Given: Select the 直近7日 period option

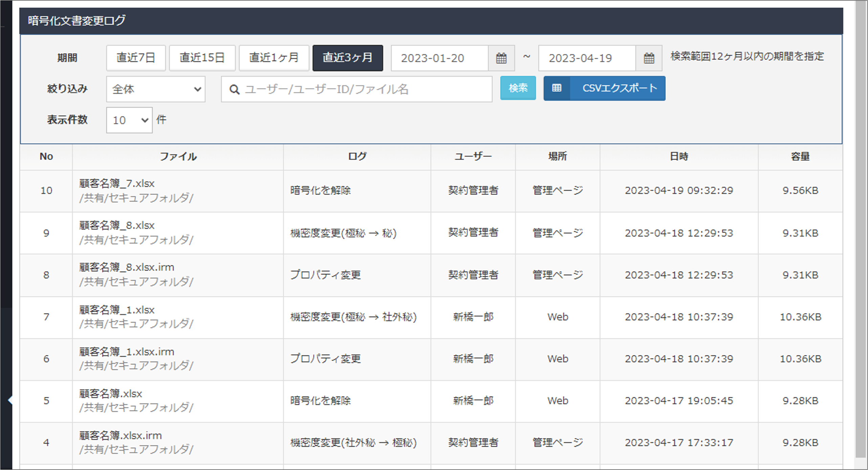Looking at the screenshot, I should [x=136, y=58].
